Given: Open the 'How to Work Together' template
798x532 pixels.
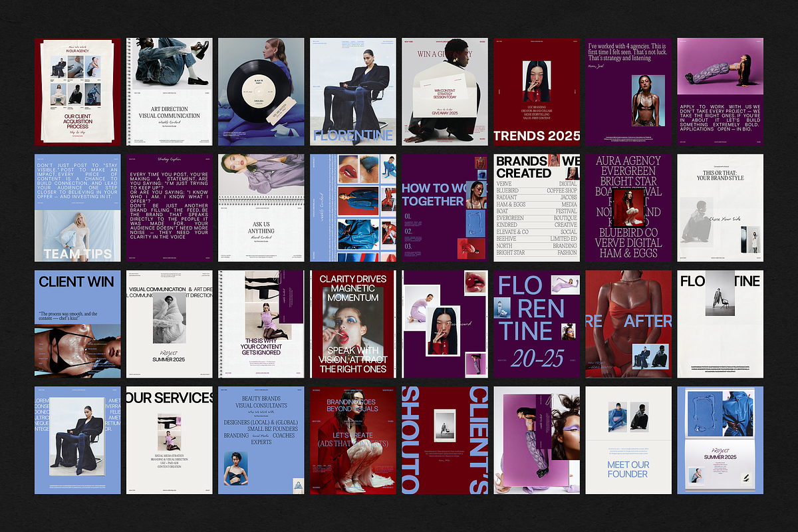Looking at the screenshot, I should click(x=445, y=208).
